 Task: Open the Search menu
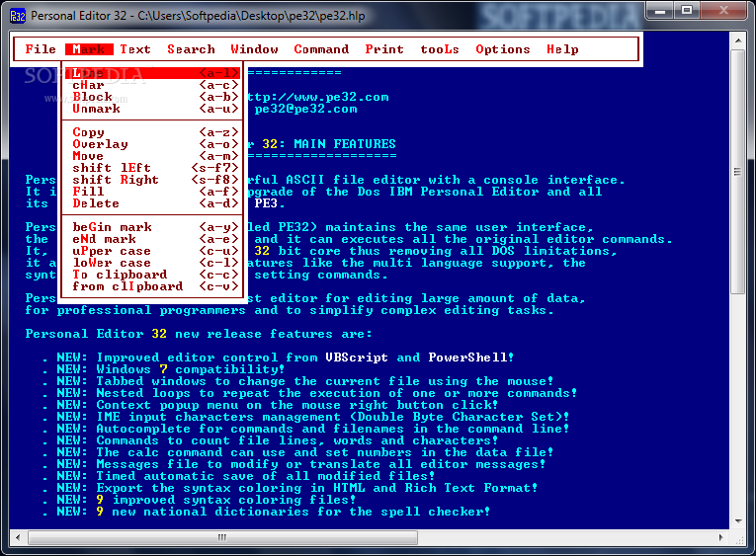[x=191, y=49]
